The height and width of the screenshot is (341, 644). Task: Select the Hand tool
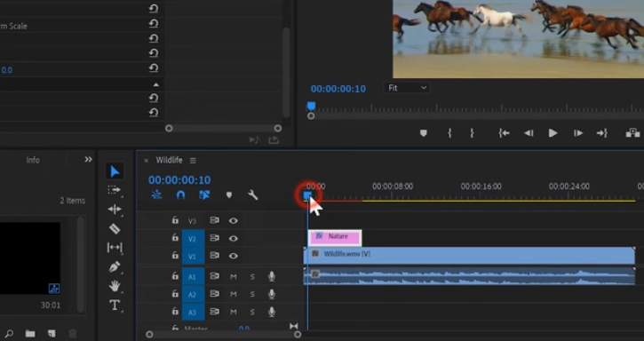115,286
